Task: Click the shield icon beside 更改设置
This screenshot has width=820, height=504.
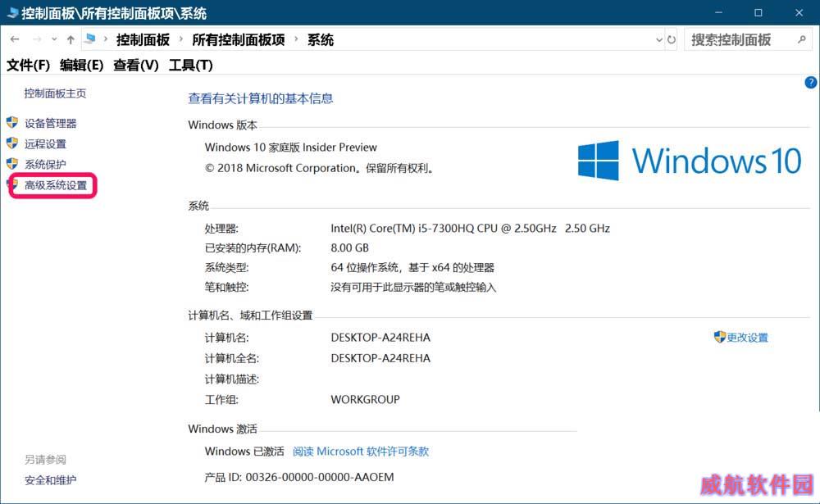Action: [720, 337]
